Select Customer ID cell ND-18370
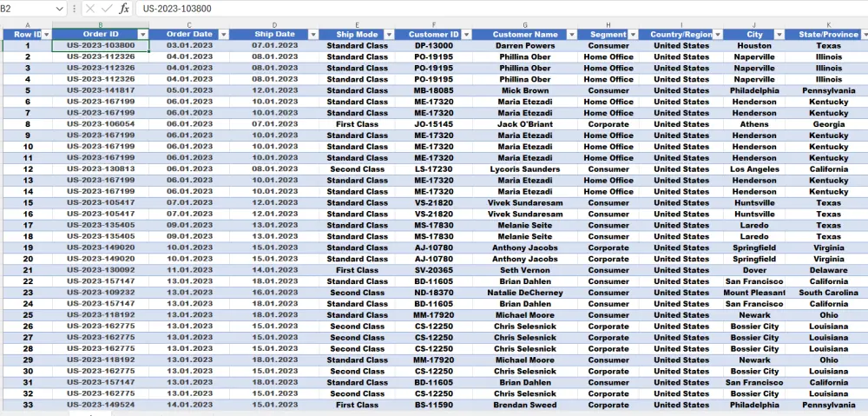The image size is (868, 416). click(433, 293)
